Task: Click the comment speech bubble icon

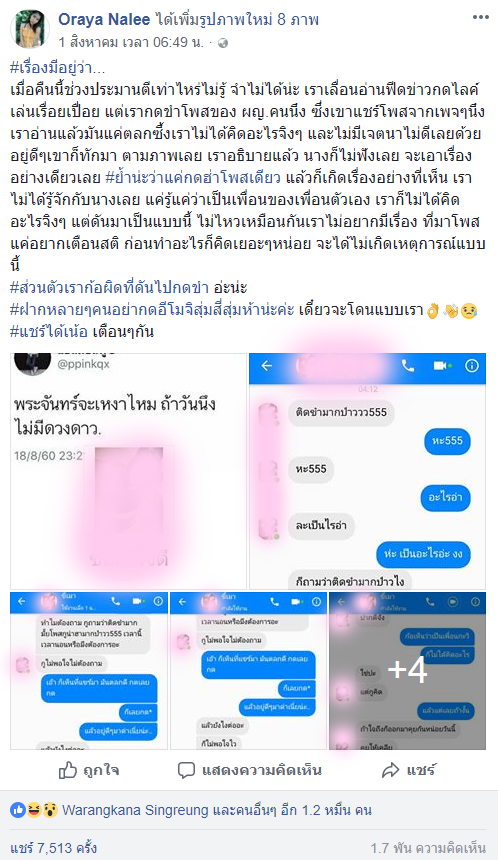Action: pyautogui.click(x=186, y=770)
